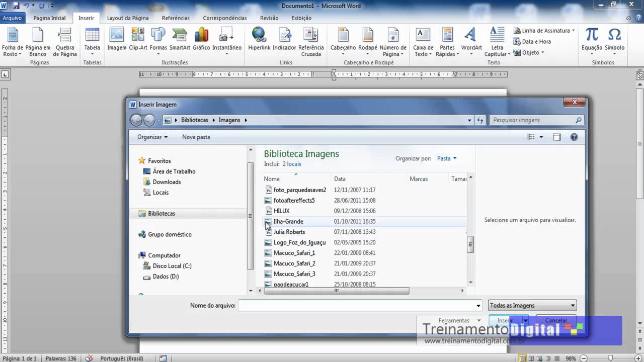644x362 pixels.
Task: Switch to the Exibição tab
Action: tap(301, 18)
